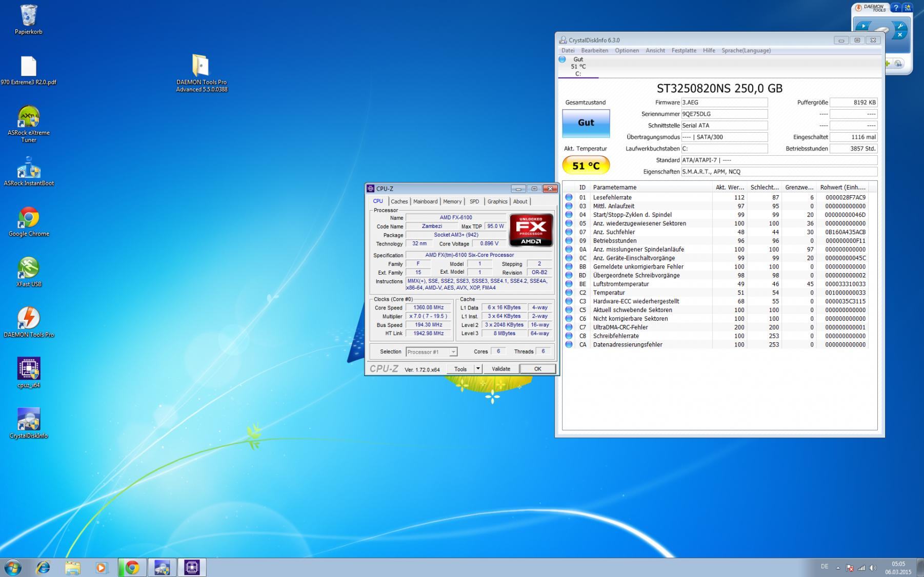924x577 pixels.
Task: Open the SPD tab in CPU-Z
Action: tap(474, 201)
